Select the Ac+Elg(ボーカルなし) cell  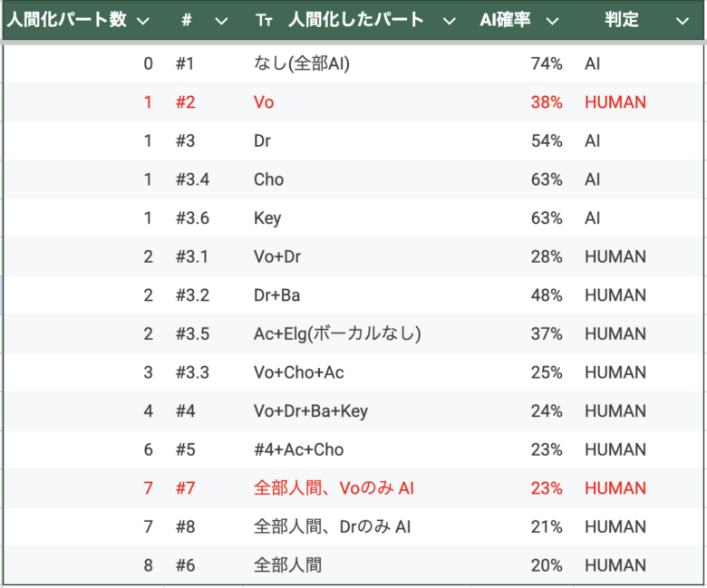tap(337, 334)
